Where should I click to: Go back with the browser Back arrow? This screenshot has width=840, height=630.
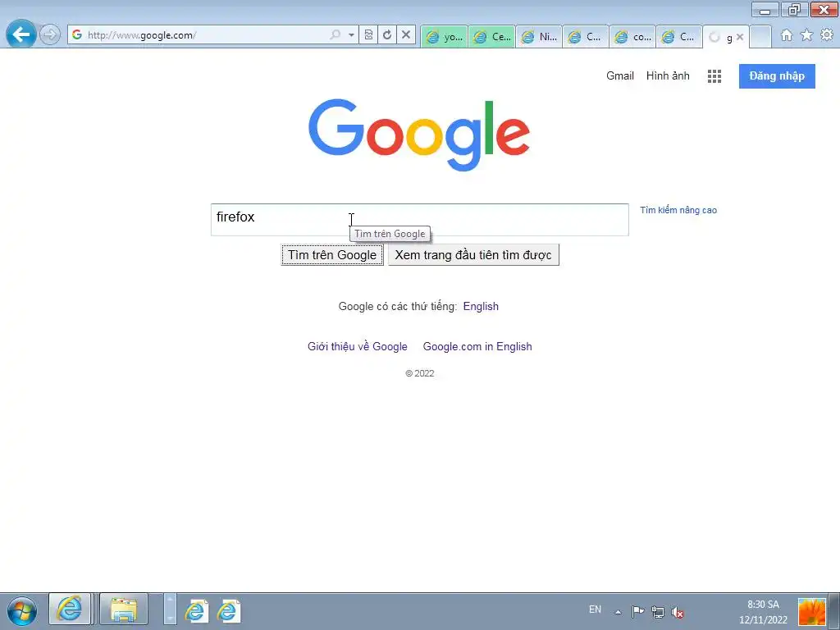pos(21,34)
